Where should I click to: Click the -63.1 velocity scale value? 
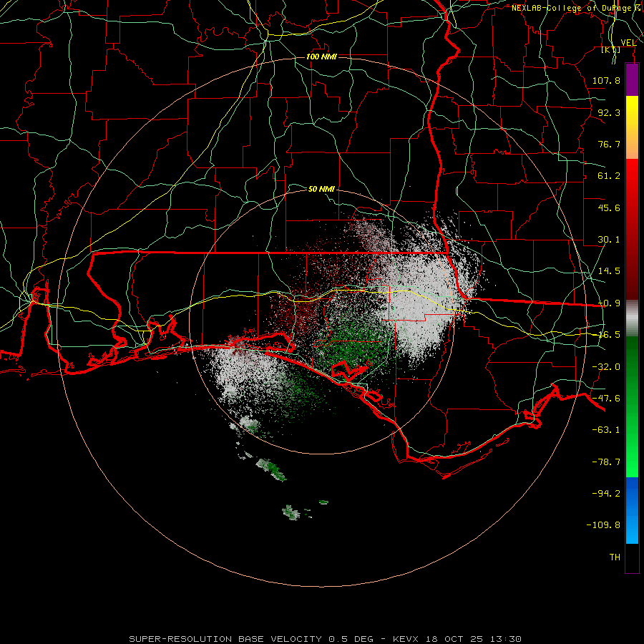pos(606,430)
